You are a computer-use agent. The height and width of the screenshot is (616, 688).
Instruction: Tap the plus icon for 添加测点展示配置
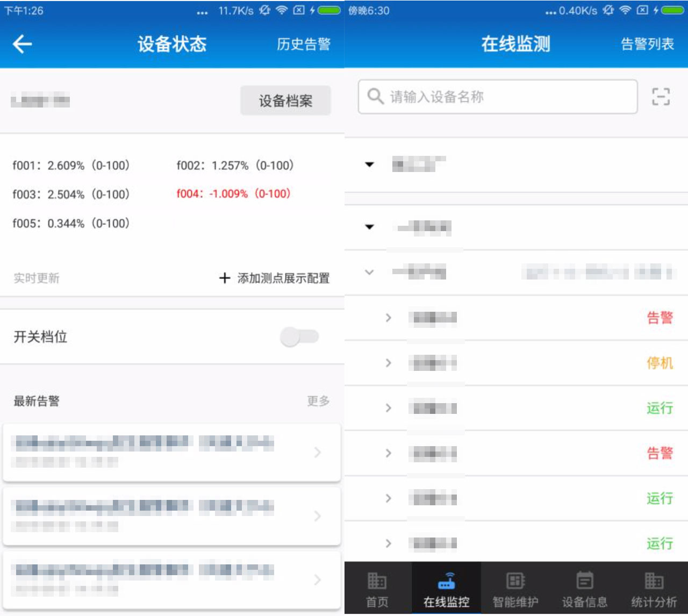pyautogui.click(x=225, y=278)
